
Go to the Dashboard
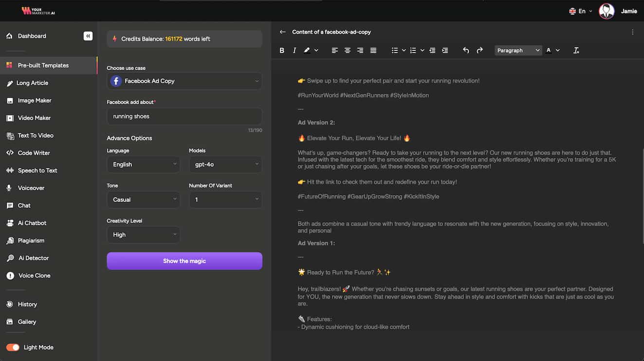point(31,36)
